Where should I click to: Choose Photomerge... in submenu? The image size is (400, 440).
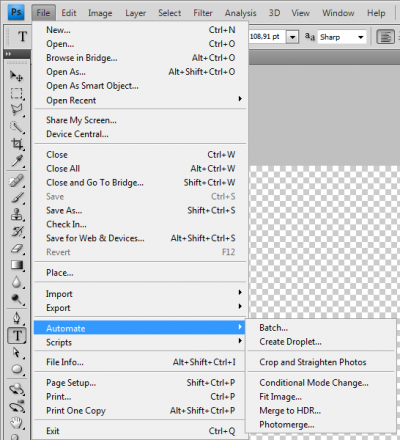321,425
